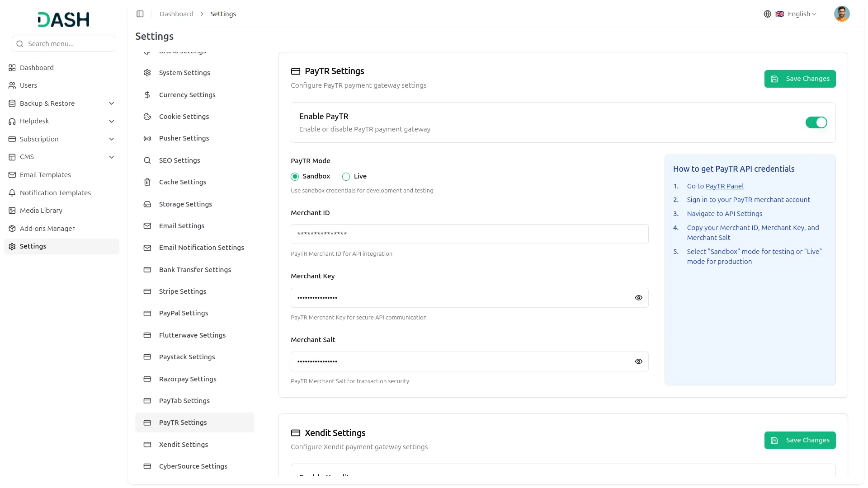The width and height of the screenshot is (868, 488).
Task: Select the Live mode radio button
Action: [x=346, y=177]
